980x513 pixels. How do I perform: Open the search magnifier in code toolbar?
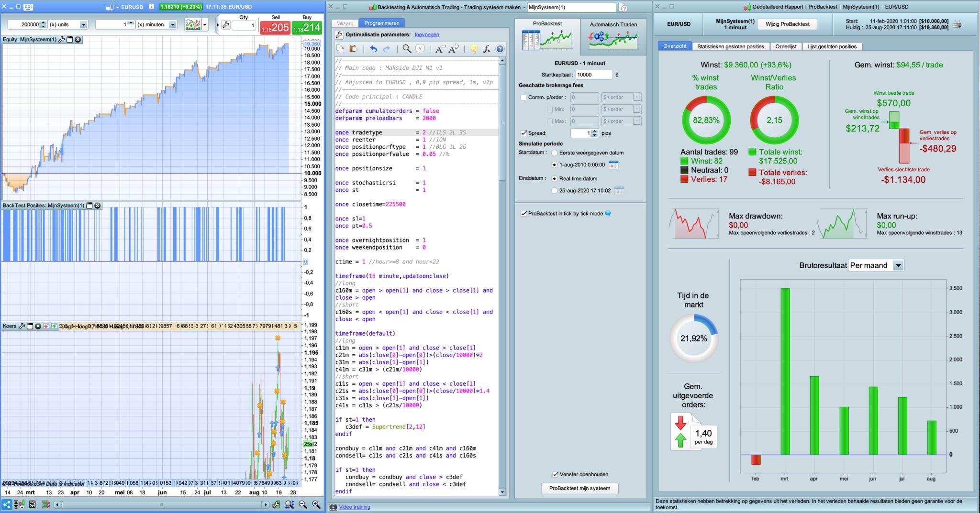(406, 49)
